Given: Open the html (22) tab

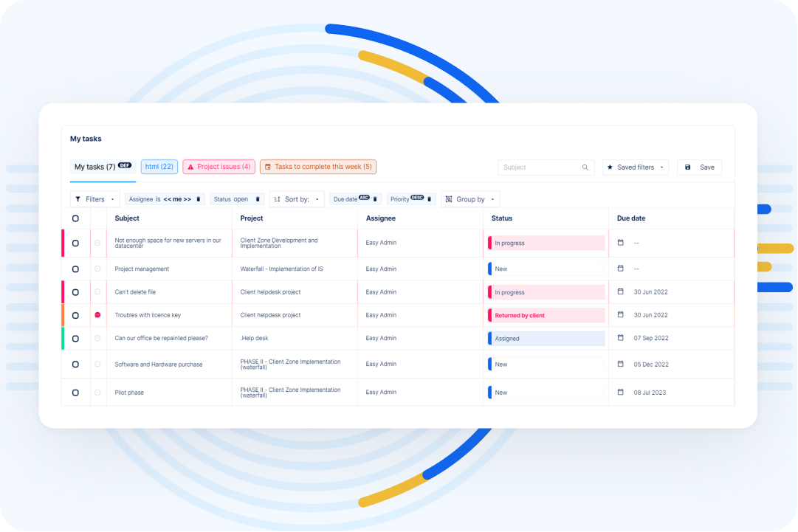Looking at the screenshot, I should click(x=159, y=167).
